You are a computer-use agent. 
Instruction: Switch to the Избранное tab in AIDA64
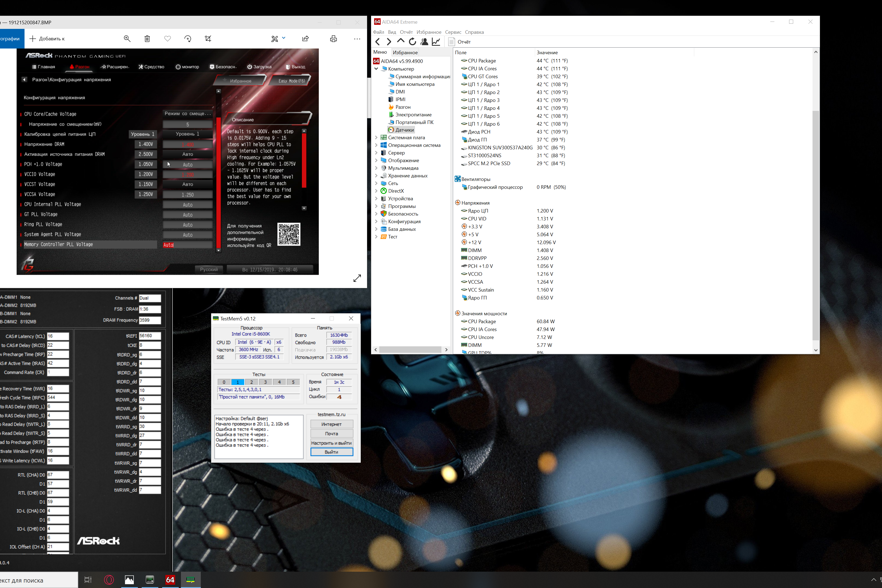click(405, 53)
